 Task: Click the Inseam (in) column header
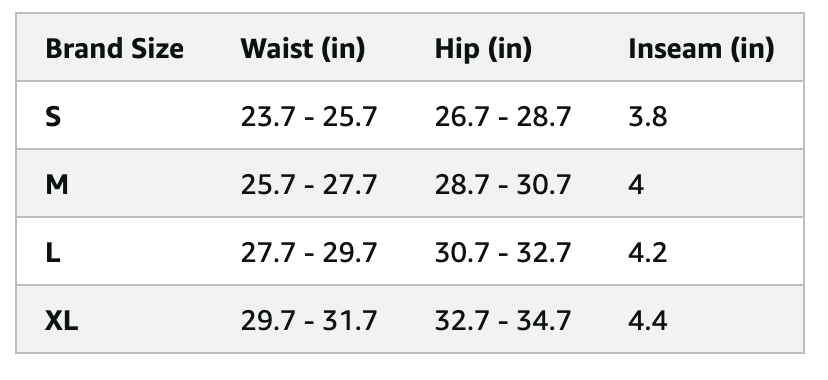coord(701,49)
